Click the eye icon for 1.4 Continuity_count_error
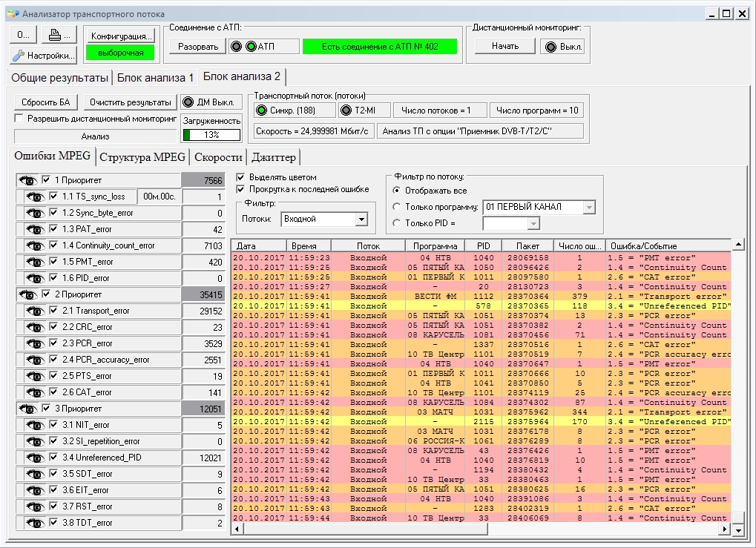The width and height of the screenshot is (756, 548). tap(35, 245)
